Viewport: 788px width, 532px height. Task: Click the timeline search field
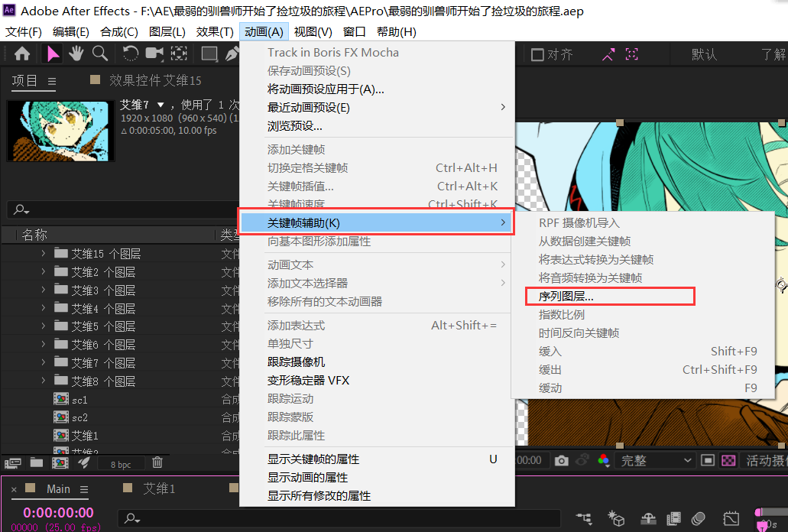tap(339, 518)
